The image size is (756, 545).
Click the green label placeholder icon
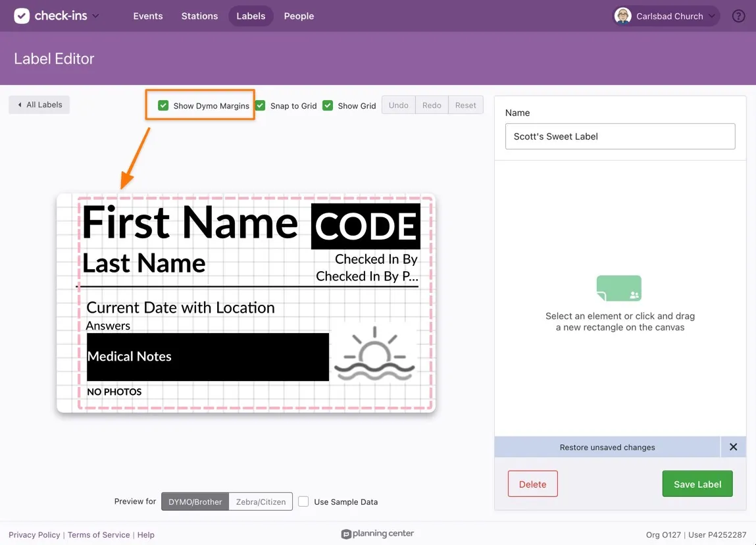click(619, 288)
